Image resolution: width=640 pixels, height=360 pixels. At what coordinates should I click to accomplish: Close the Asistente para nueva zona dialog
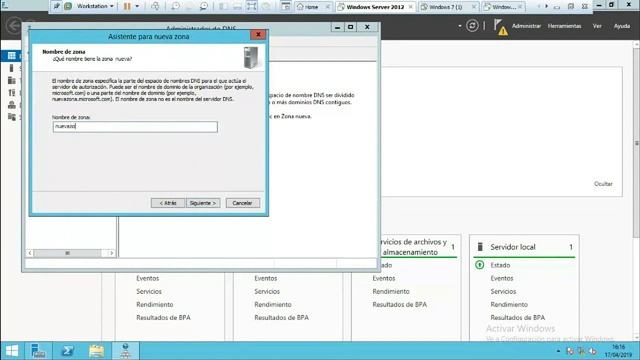pyautogui.click(x=258, y=35)
